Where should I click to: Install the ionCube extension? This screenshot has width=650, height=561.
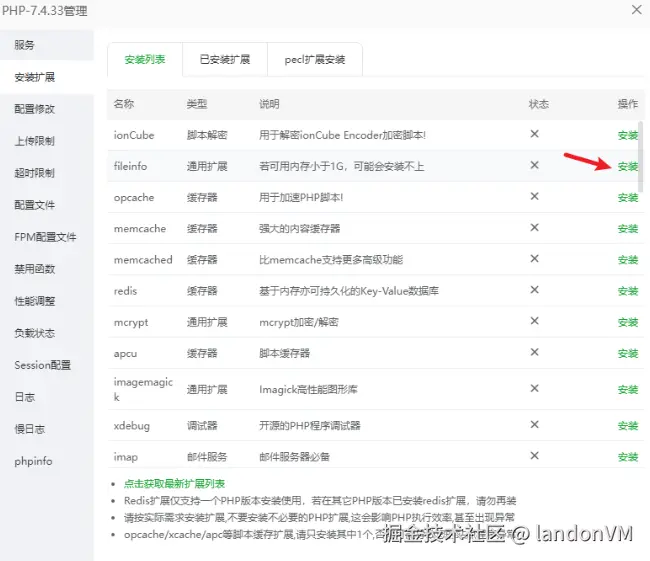tap(628, 135)
